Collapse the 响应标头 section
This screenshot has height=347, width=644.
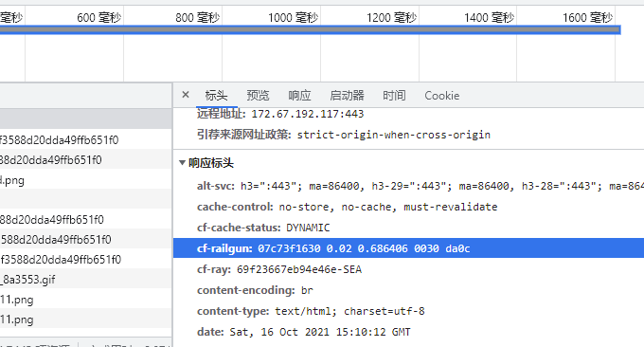[183, 163]
